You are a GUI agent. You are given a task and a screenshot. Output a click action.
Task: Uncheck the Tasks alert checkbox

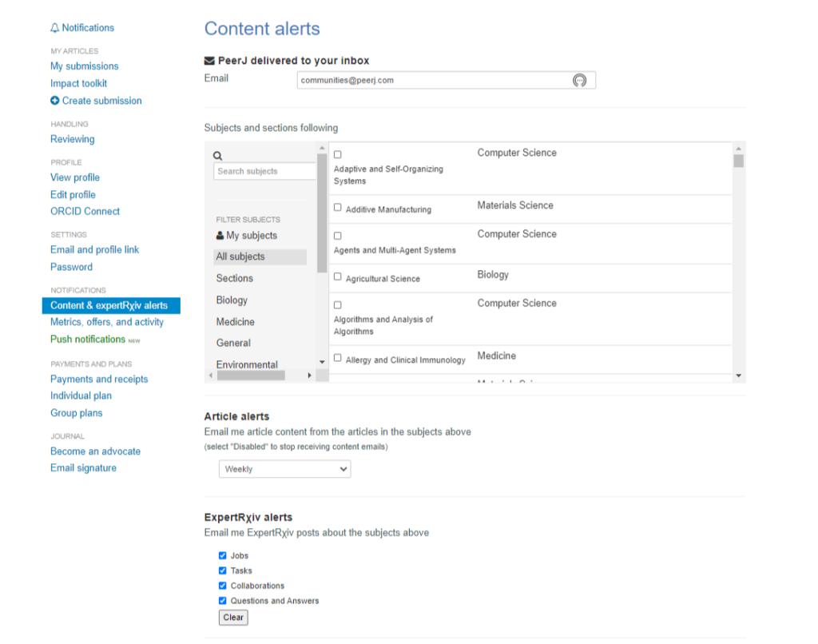pos(223,570)
